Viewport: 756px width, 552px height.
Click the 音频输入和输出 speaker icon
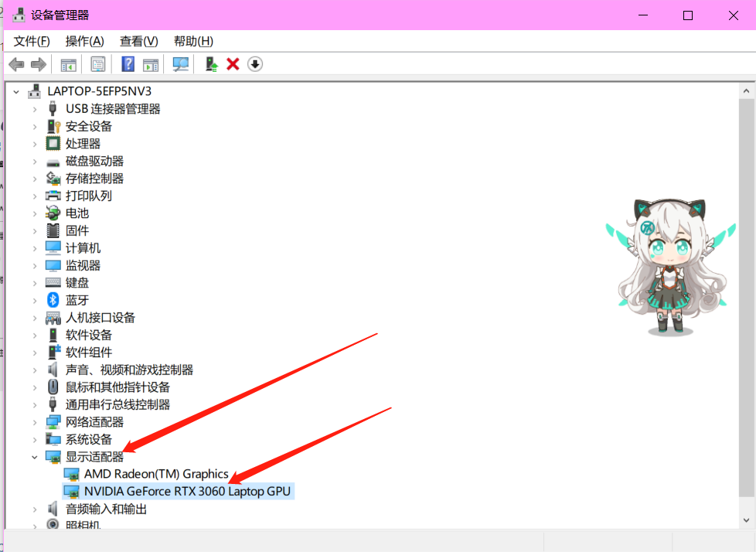(x=53, y=509)
